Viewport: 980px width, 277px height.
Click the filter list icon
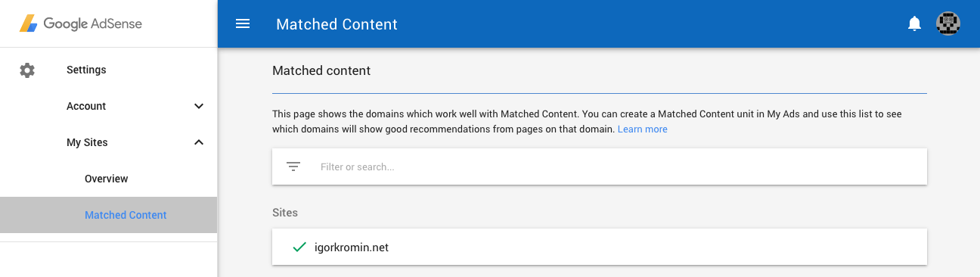(x=293, y=167)
